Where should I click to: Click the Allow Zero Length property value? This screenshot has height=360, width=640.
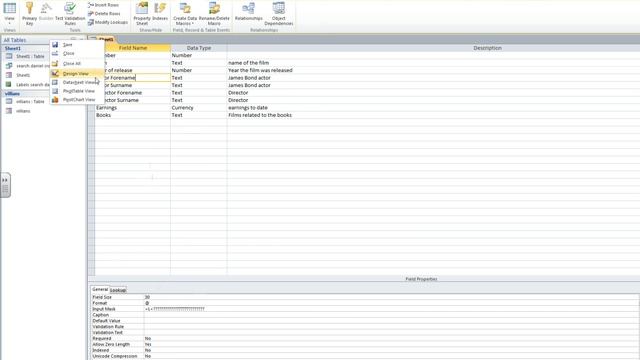391,344
